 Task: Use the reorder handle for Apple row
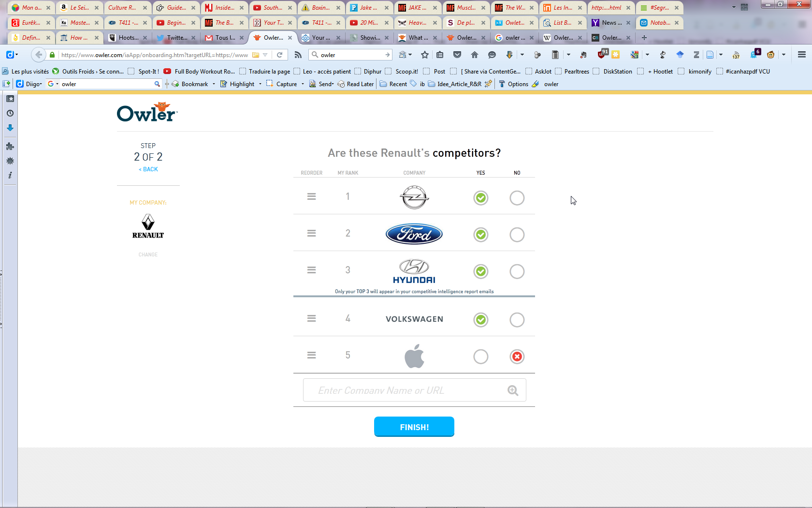tap(312, 355)
